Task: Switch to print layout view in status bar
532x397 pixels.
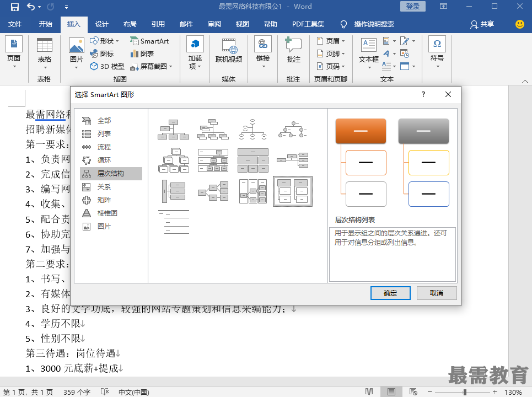Action: (391, 392)
